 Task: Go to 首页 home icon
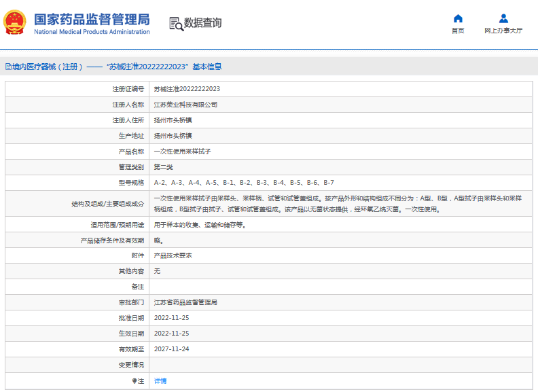(x=458, y=18)
